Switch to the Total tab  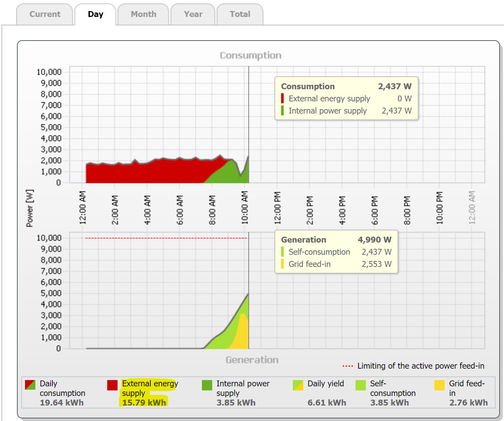point(240,14)
